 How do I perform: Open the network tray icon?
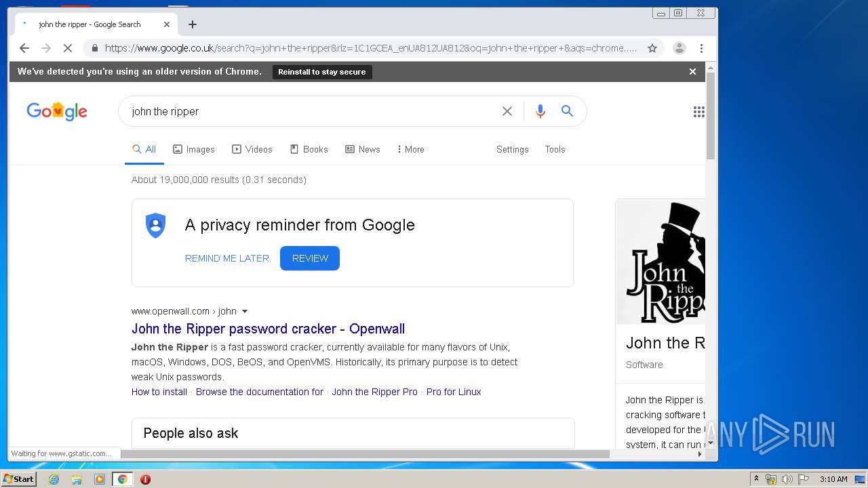(771, 479)
